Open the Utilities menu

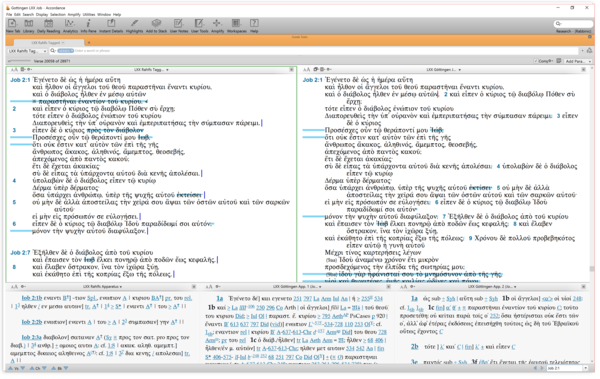(89, 15)
